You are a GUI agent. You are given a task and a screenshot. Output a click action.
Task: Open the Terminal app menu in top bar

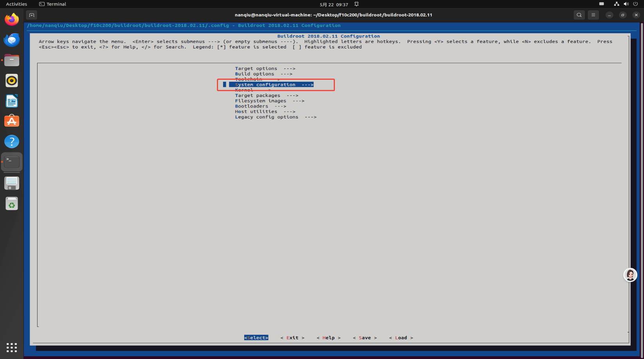[53, 4]
